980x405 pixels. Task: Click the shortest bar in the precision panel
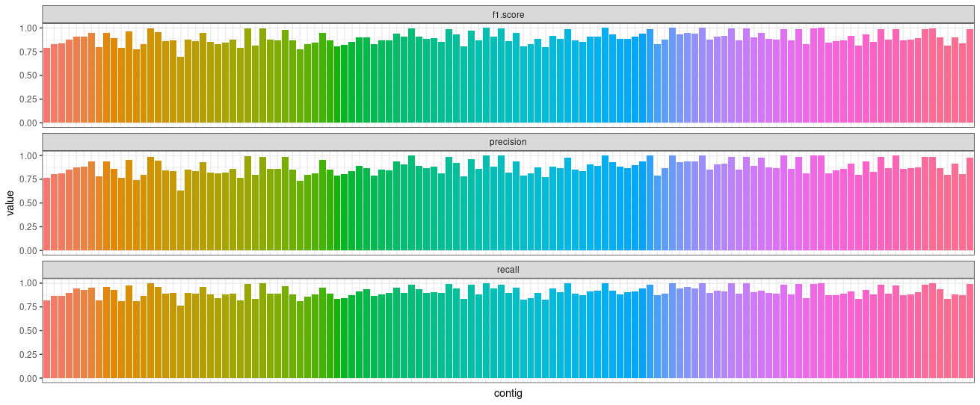(x=181, y=220)
